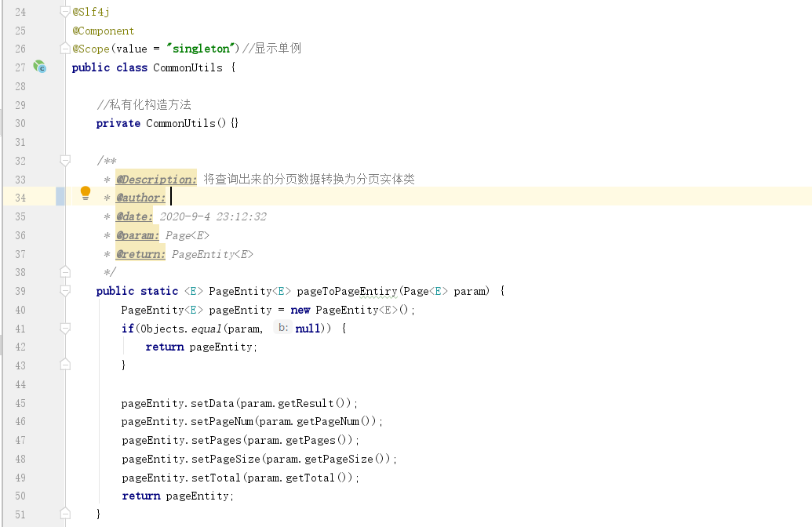Click the pageToPageEntiry method name
Viewport: 812px width, 527px height.
(x=347, y=291)
